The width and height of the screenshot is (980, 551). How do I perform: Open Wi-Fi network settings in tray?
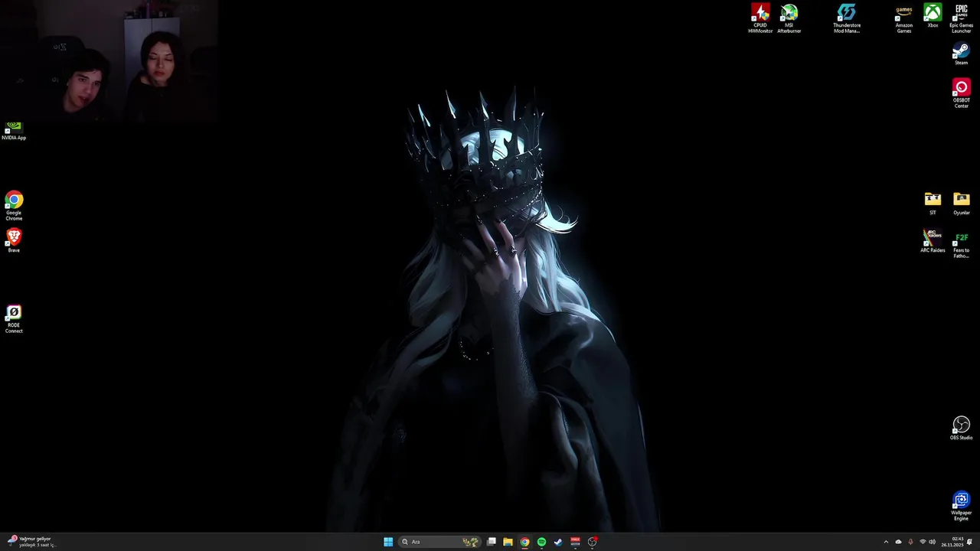[x=923, y=542]
